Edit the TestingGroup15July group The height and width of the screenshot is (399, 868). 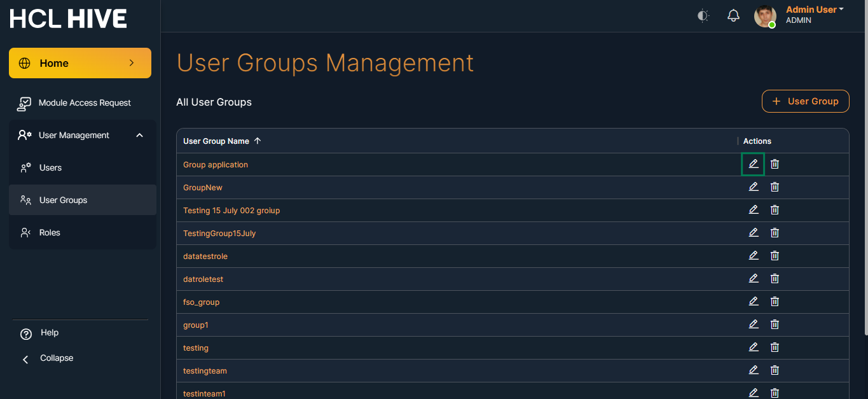(x=754, y=233)
